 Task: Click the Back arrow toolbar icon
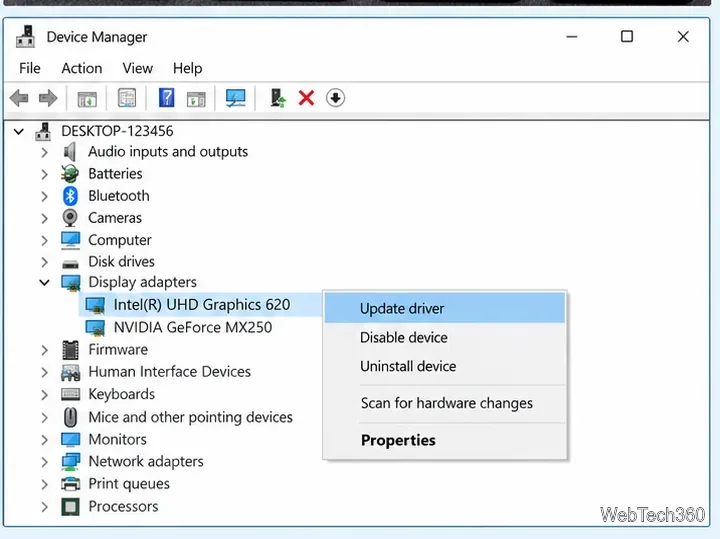(19, 98)
